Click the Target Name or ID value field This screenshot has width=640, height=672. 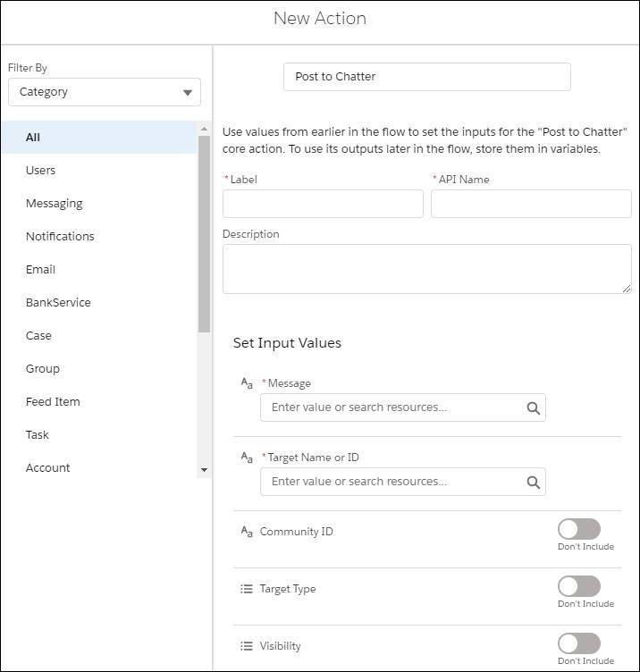tap(403, 482)
